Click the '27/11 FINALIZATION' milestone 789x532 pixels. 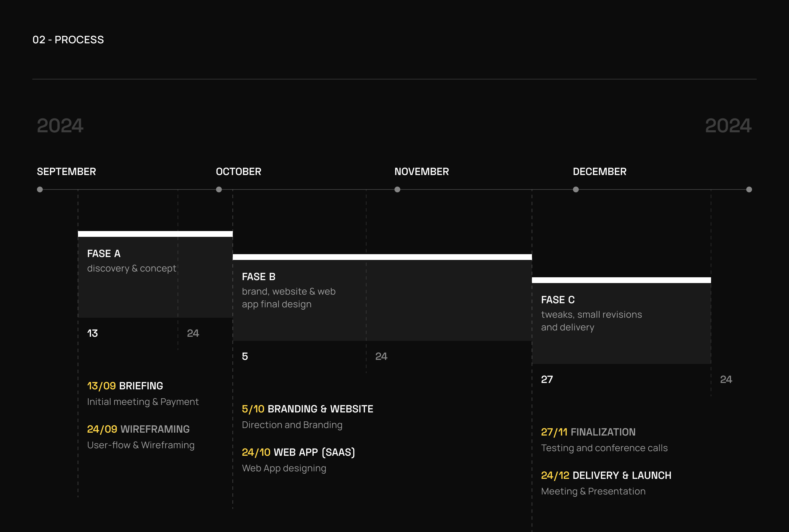(588, 432)
